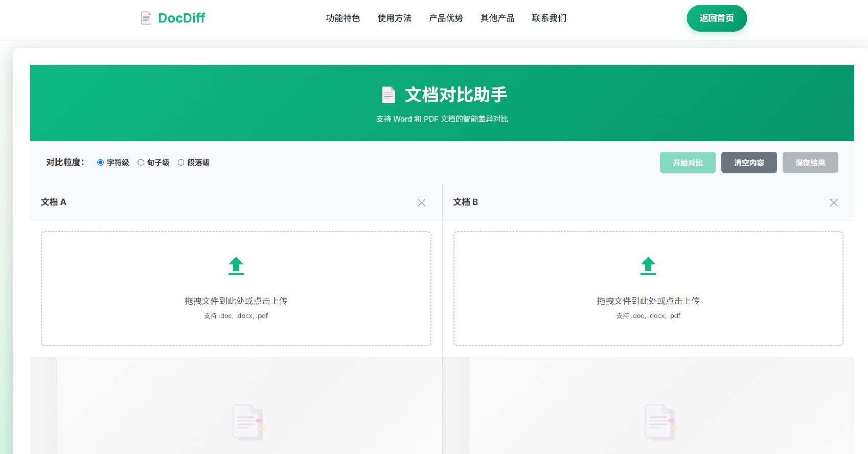Open the 使用方法 menu item
This screenshot has width=868, height=454.
click(395, 18)
